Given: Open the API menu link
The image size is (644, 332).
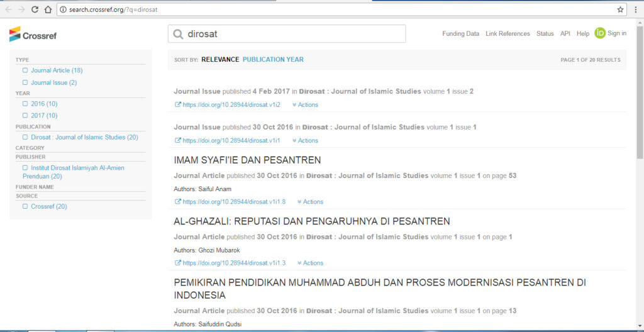Looking at the screenshot, I should 565,34.
